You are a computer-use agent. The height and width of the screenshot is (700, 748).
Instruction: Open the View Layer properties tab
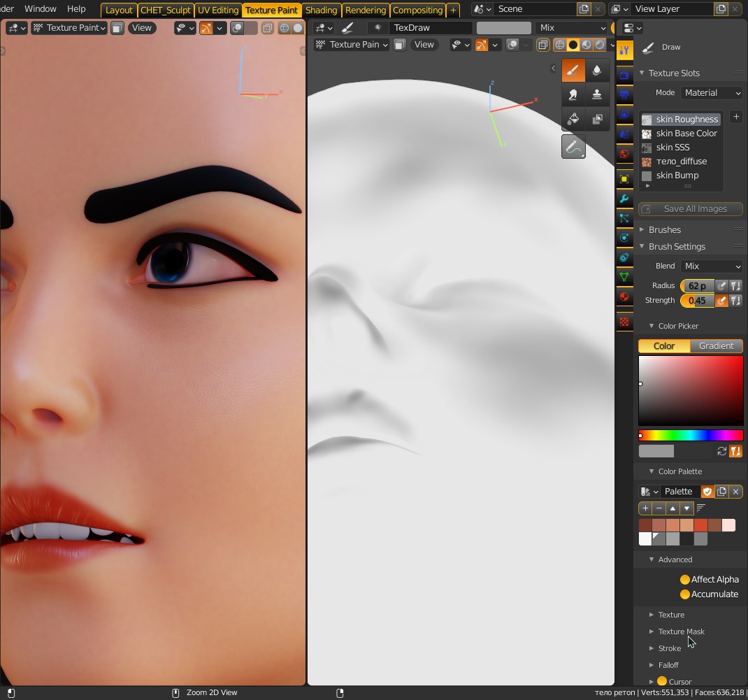pos(624,115)
